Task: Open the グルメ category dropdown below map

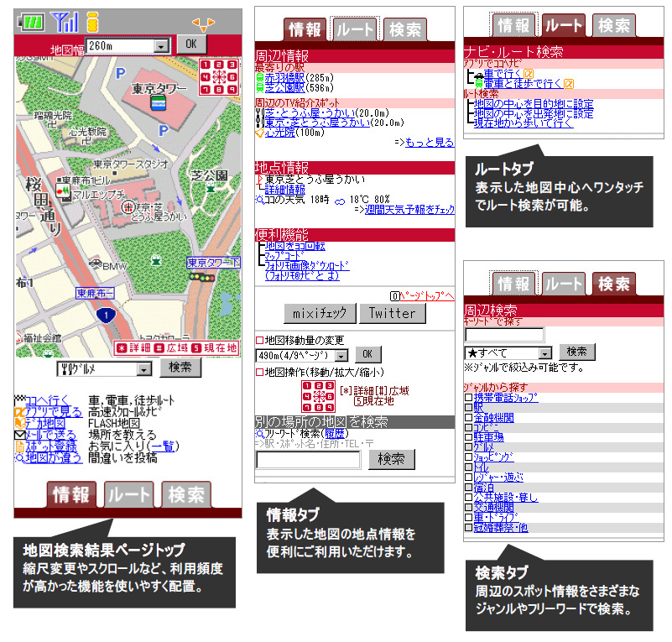Action: [x=104, y=369]
